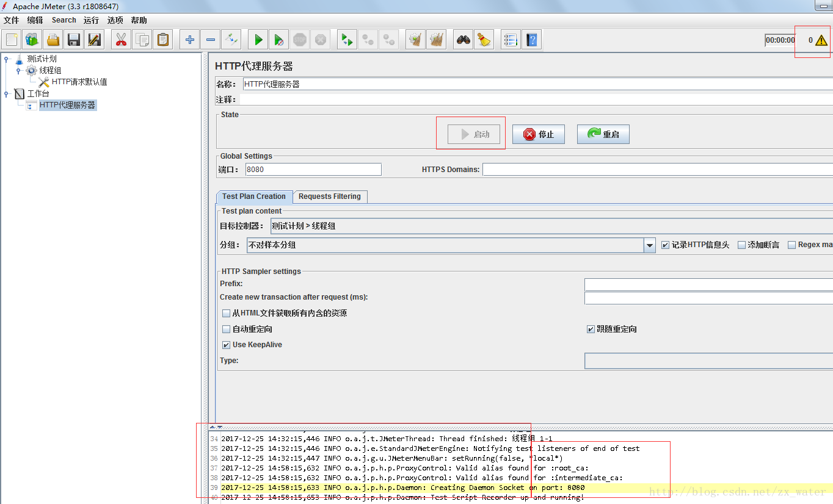Screen dimensions: 833x504
Task: Open the 编辑 menu
Action: click(35, 20)
